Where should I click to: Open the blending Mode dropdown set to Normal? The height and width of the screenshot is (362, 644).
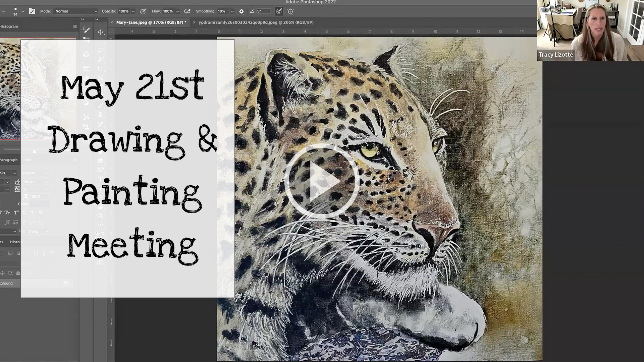76,11
